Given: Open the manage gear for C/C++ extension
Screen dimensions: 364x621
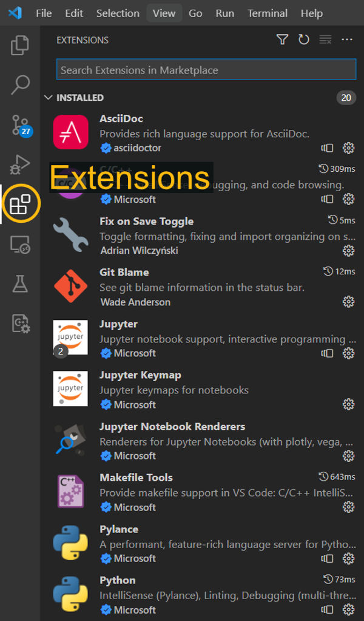Looking at the screenshot, I should click(x=348, y=199).
